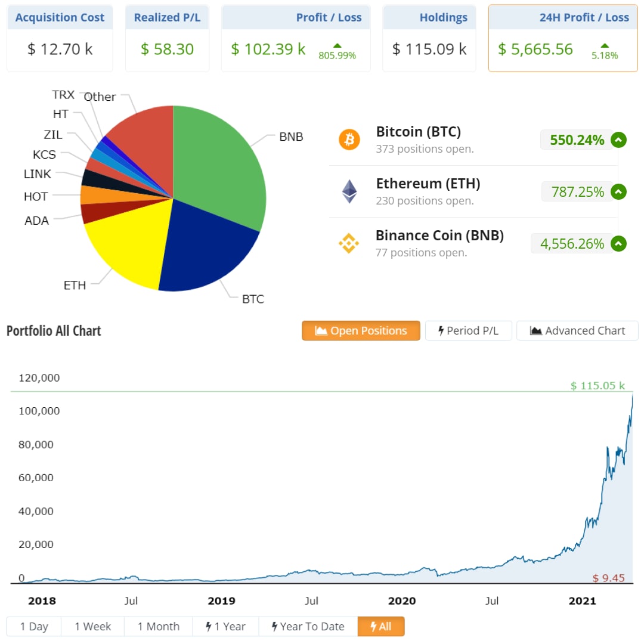
Task: Click green up-arrow circle beside 4,556.26%
Action: [x=618, y=244]
